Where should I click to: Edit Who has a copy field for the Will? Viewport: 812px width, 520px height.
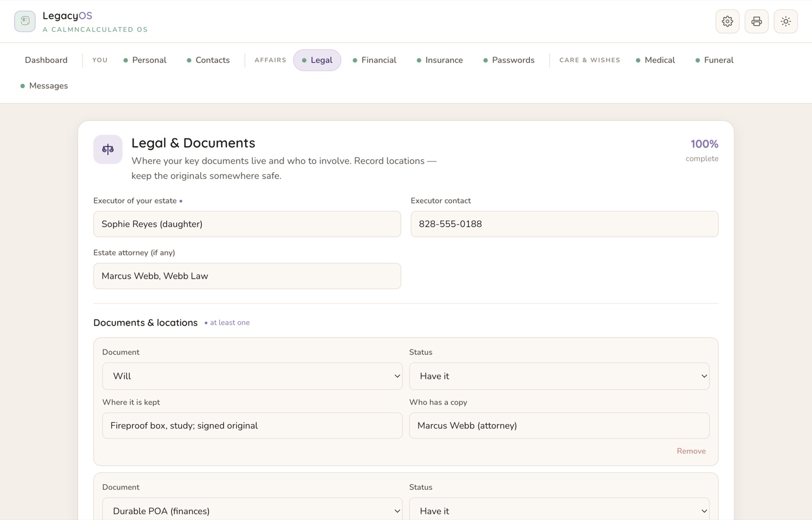point(559,426)
